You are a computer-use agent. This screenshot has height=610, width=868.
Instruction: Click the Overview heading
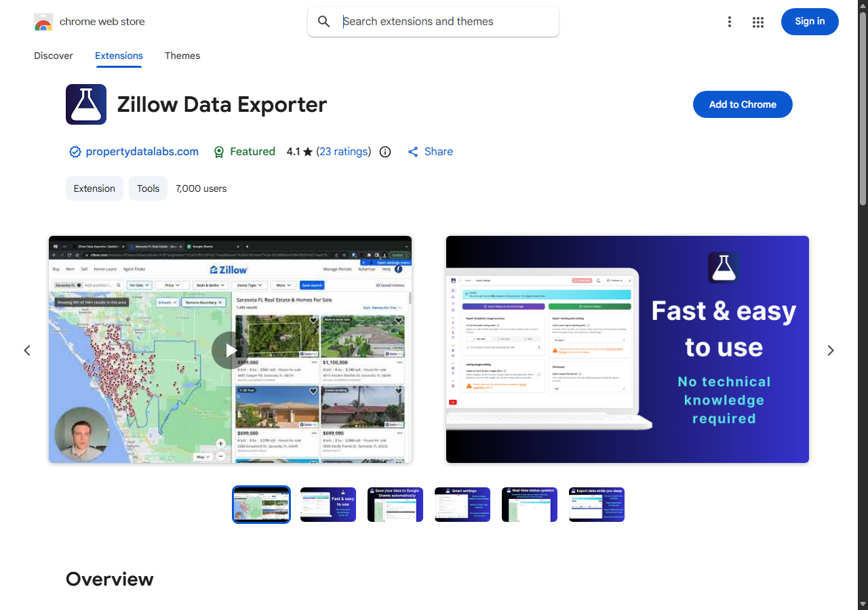point(110,579)
